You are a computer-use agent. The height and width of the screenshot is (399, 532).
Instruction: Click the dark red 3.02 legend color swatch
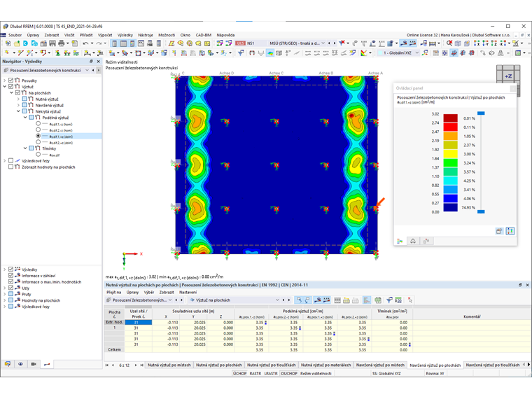tap(451, 118)
